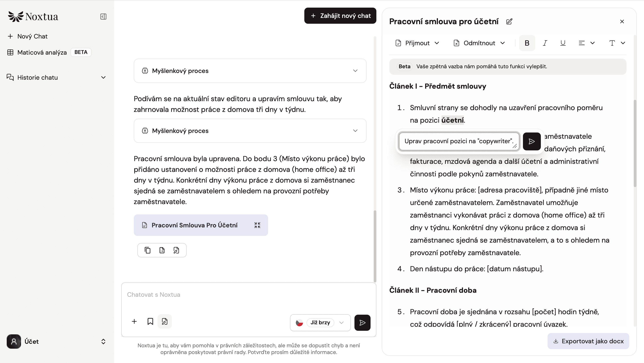The height and width of the screenshot is (363, 644).
Task: Open the language selector Již brzy dropdown
Action: coord(320,322)
